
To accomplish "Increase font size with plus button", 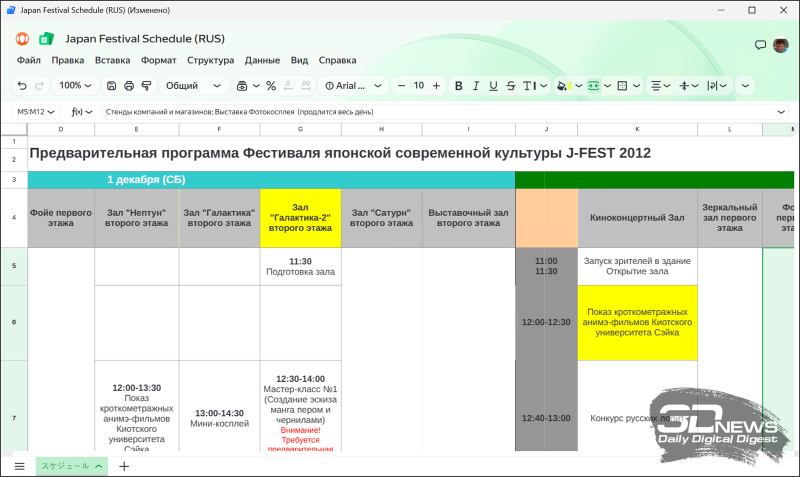I will coord(436,86).
